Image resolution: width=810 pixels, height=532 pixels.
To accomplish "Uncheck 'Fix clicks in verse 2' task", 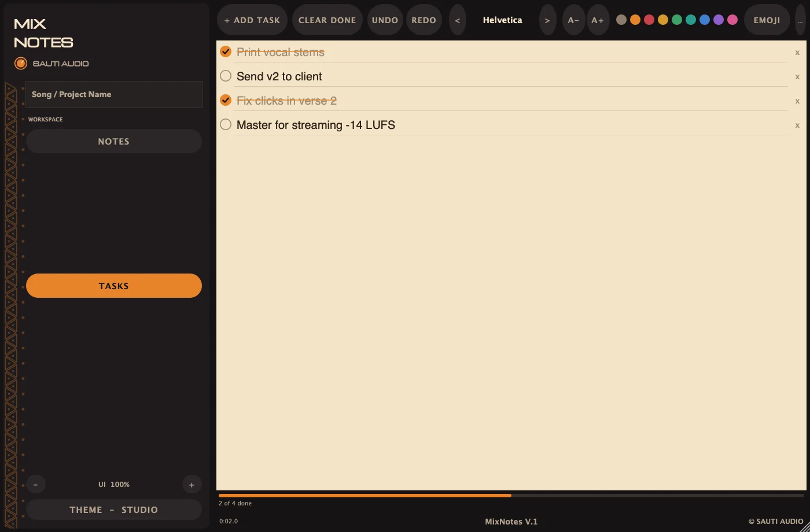I will tap(226, 100).
